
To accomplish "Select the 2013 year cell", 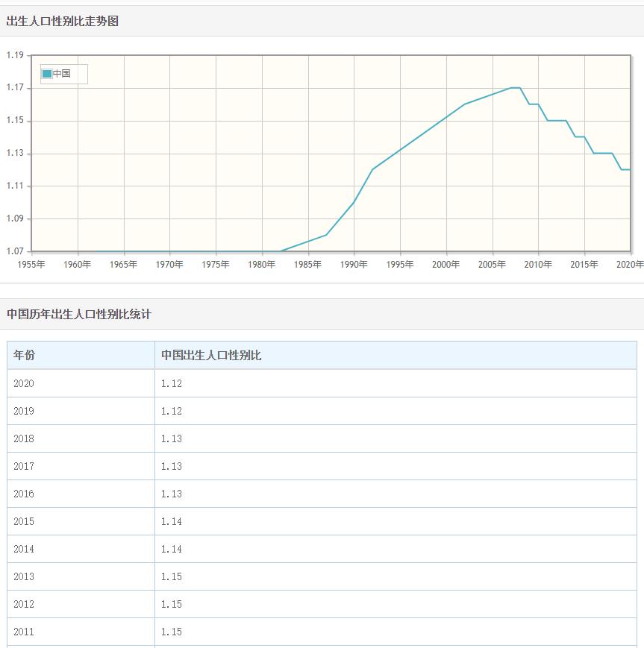I will 81,576.
